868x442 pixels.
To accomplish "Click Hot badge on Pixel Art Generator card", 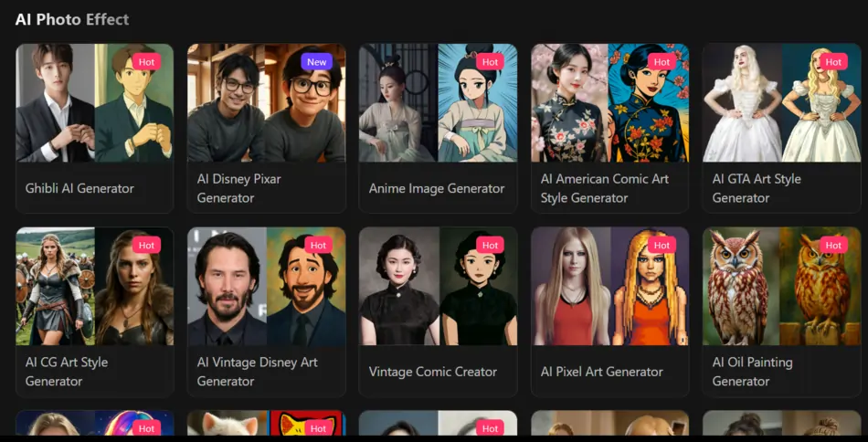I will click(x=662, y=245).
